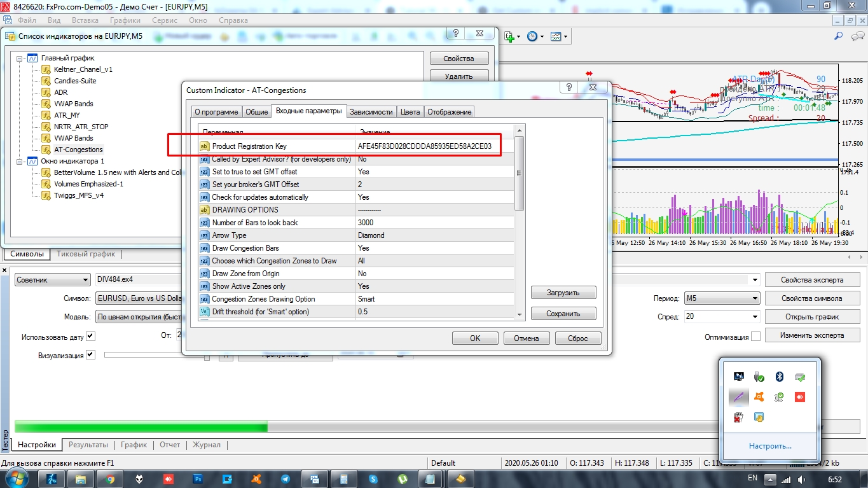The width and height of the screenshot is (868, 488).
Task: Click the display monitor tray icon
Action: click(738, 377)
